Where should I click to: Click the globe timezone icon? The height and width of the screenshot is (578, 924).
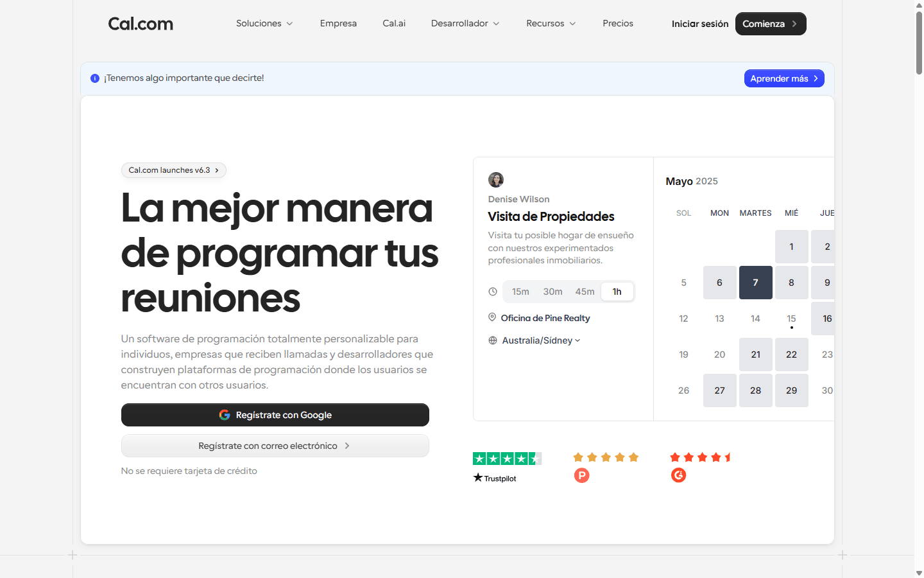493,340
